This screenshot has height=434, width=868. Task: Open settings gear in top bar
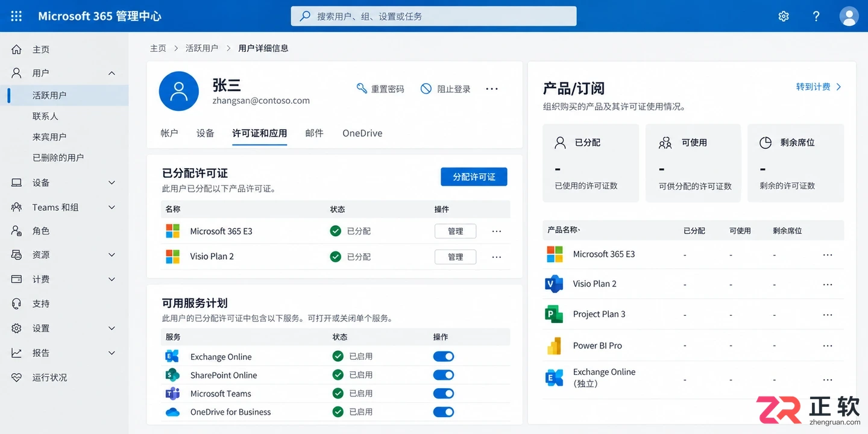tap(784, 16)
